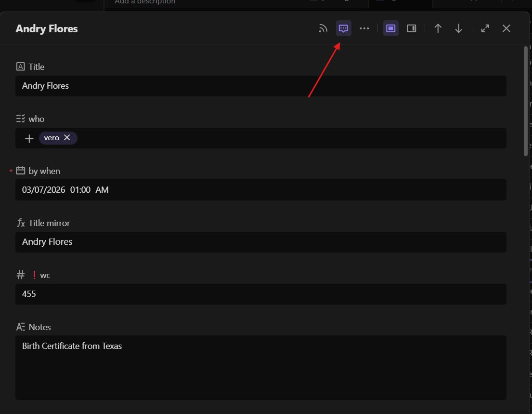Open the three-dot more options menu
The height and width of the screenshot is (414, 532).
364,28
